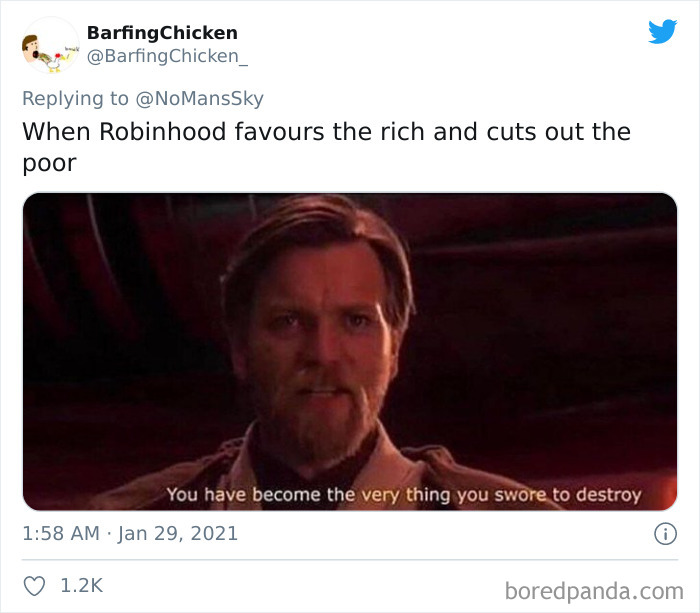700x613 pixels.
Task: Click the 'Replying to' label
Action: (x=75, y=99)
